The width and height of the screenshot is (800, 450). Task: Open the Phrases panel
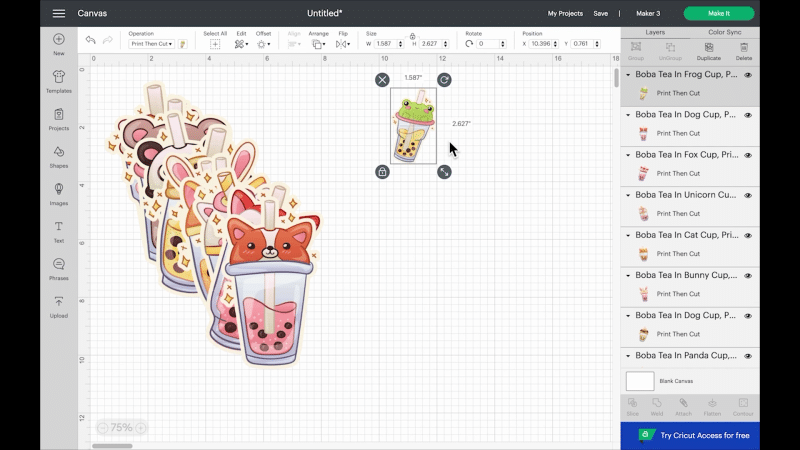(59, 269)
